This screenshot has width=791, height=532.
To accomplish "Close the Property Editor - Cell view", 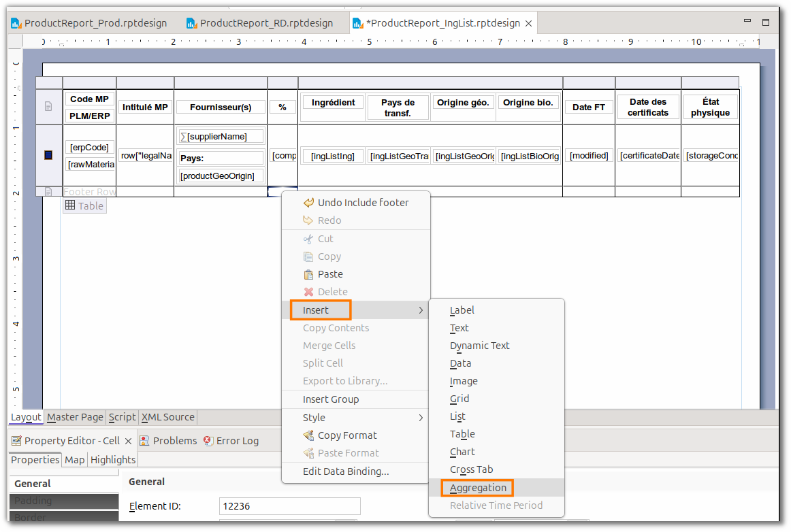I will [x=128, y=442].
